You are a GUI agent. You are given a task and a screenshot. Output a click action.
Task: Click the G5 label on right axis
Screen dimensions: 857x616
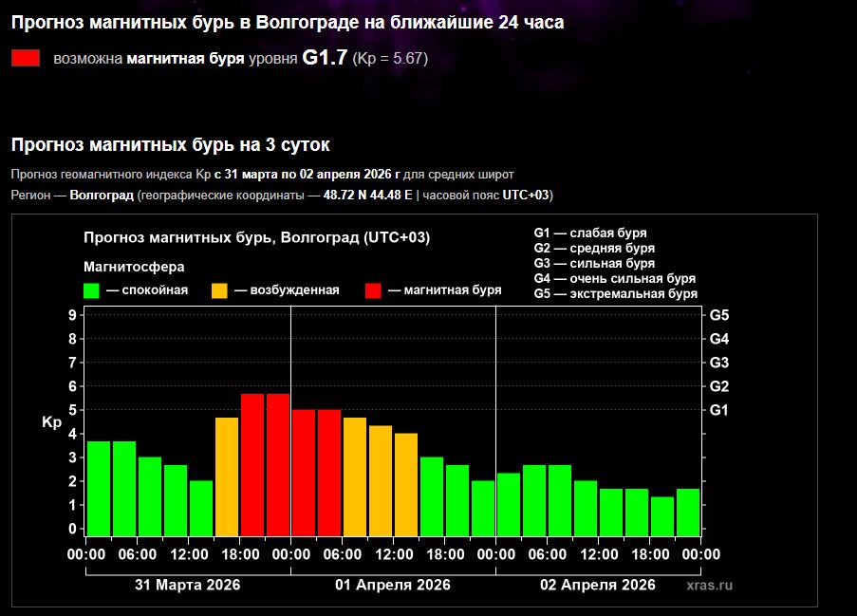click(x=718, y=315)
